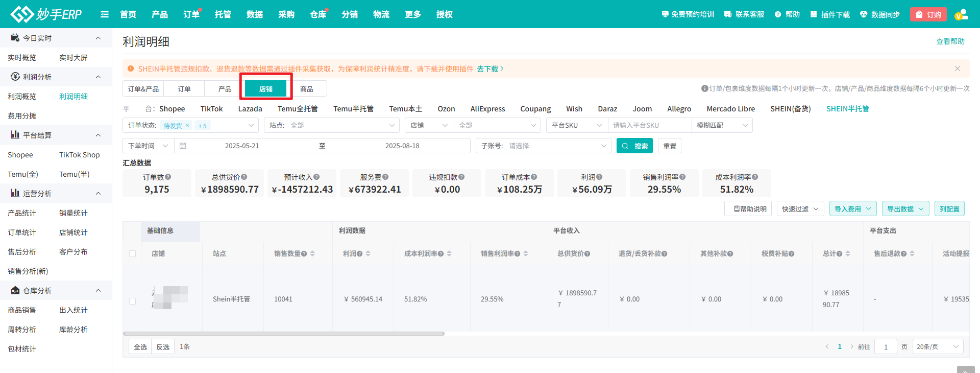
Task: Open the 订单状态 dropdown
Action: [x=191, y=125]
